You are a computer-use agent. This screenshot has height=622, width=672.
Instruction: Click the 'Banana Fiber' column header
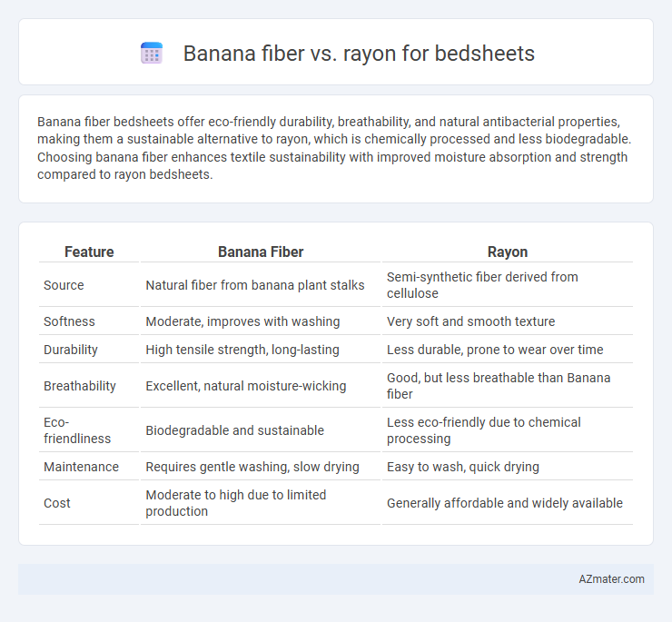click(261, 252)
